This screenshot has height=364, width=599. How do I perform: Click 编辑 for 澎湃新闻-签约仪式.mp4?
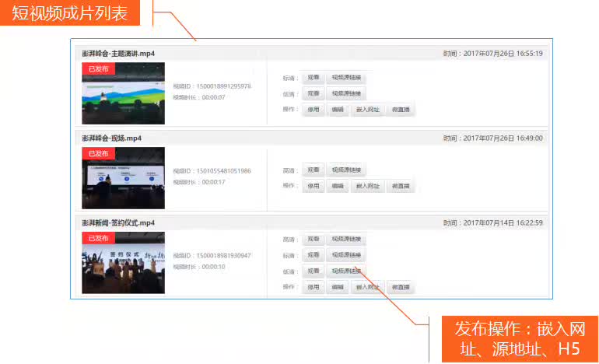point(338,287)
